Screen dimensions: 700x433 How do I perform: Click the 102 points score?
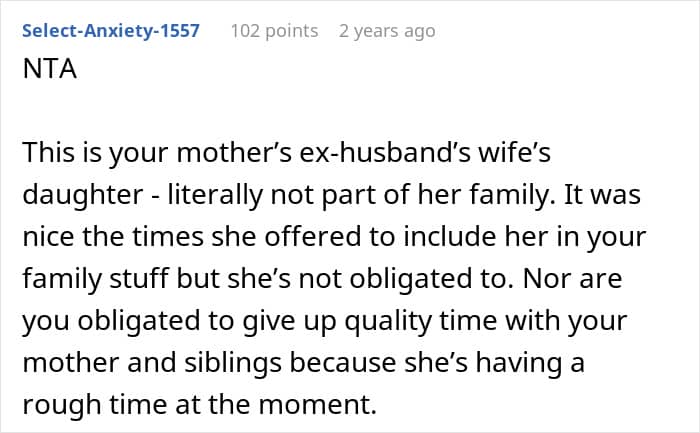click(274, 31)
